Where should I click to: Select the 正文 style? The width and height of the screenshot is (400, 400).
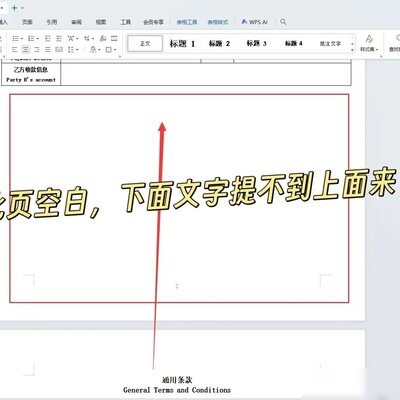pos(145,44)
